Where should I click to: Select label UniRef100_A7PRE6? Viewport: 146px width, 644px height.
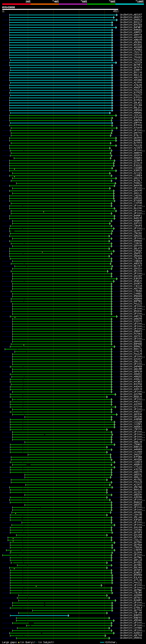131,50
